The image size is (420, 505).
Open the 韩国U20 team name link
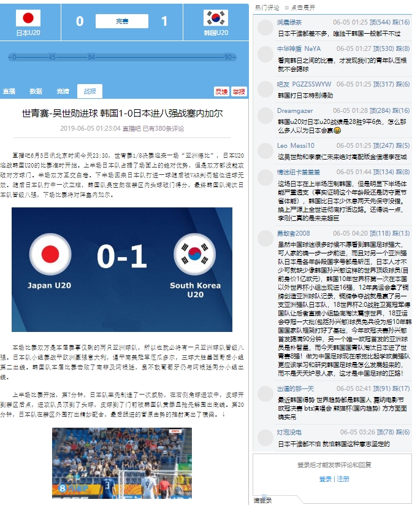(x=216, y=33)
